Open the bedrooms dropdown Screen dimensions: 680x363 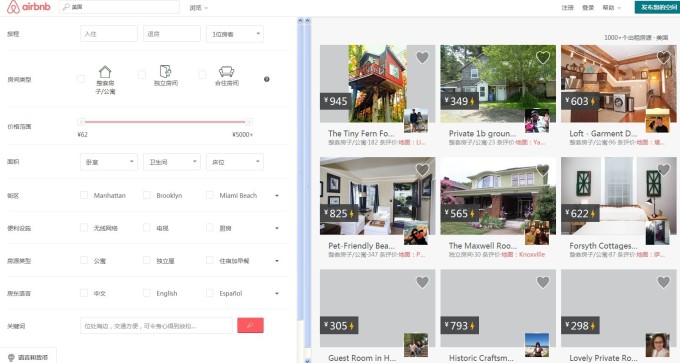109,162
